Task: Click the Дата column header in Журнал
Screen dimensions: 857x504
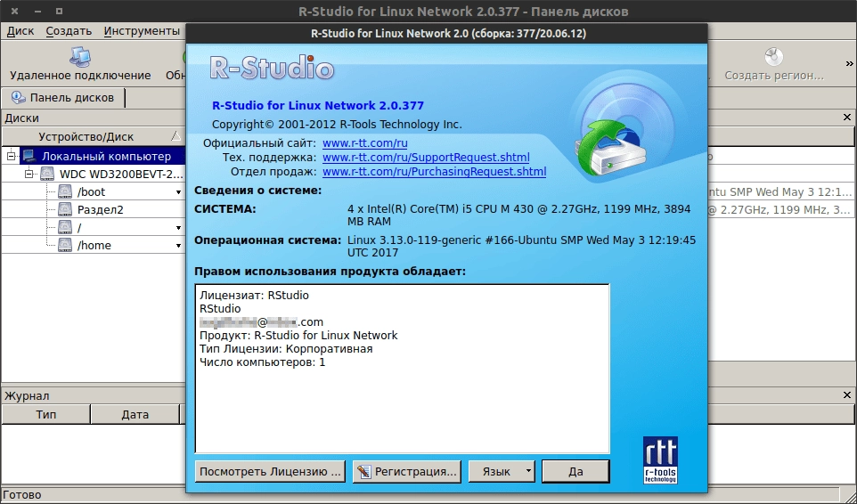Action: (x=135, y=414)
